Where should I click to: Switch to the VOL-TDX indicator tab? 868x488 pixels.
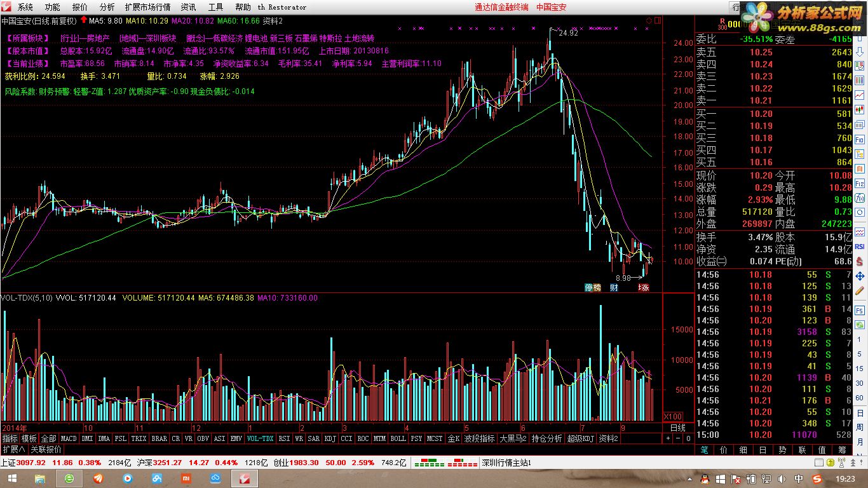pos(260,438)
